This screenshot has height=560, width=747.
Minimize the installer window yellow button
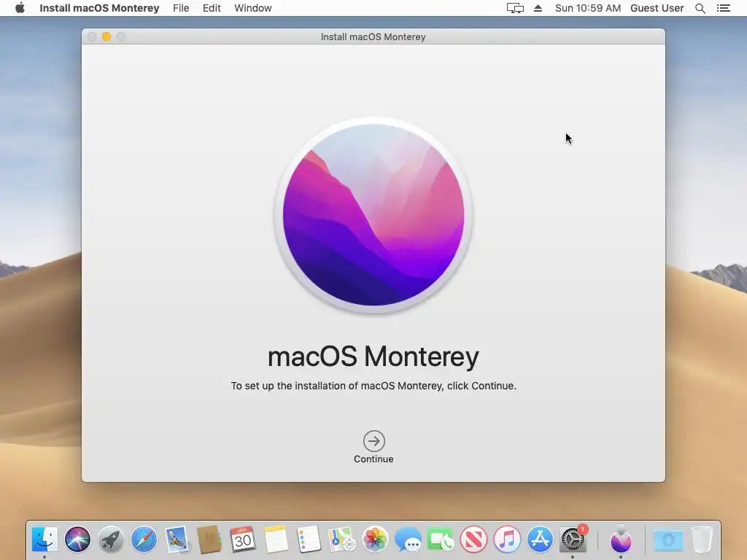coord(107,36)
